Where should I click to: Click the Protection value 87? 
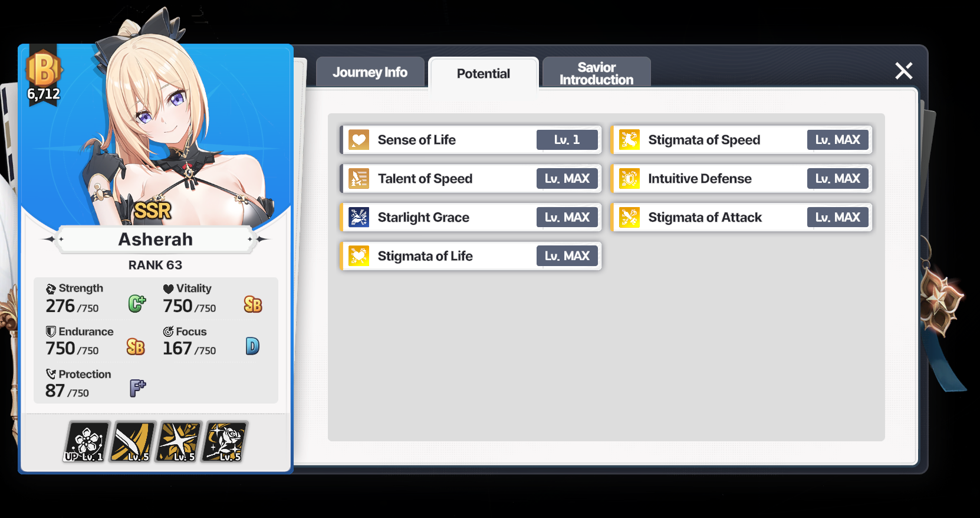click(55, 391)
